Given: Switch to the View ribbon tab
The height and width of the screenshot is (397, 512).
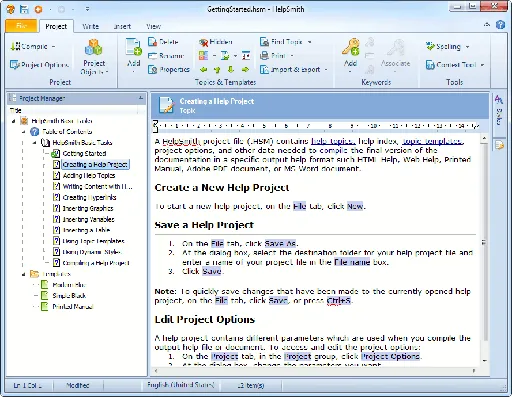Looking at the screenshot, I should click(x=153, y=26).
